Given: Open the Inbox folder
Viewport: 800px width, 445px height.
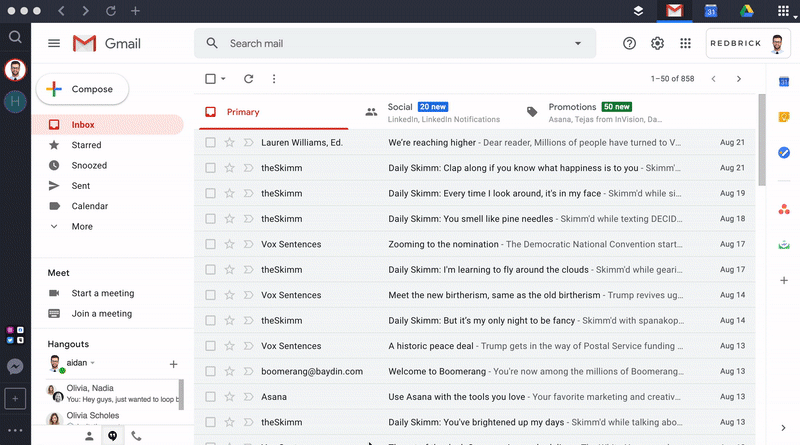Looking at the screenshot, I should point(108,125).
